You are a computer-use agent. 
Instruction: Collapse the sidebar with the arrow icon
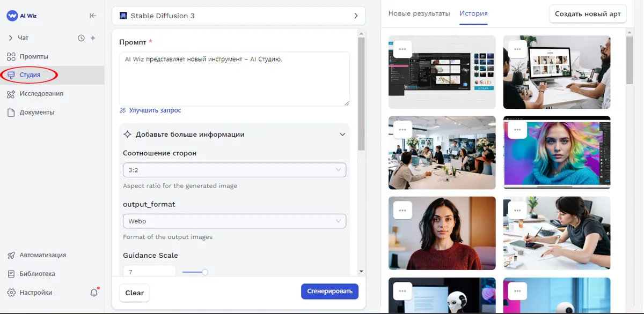[x=93, y=16]
